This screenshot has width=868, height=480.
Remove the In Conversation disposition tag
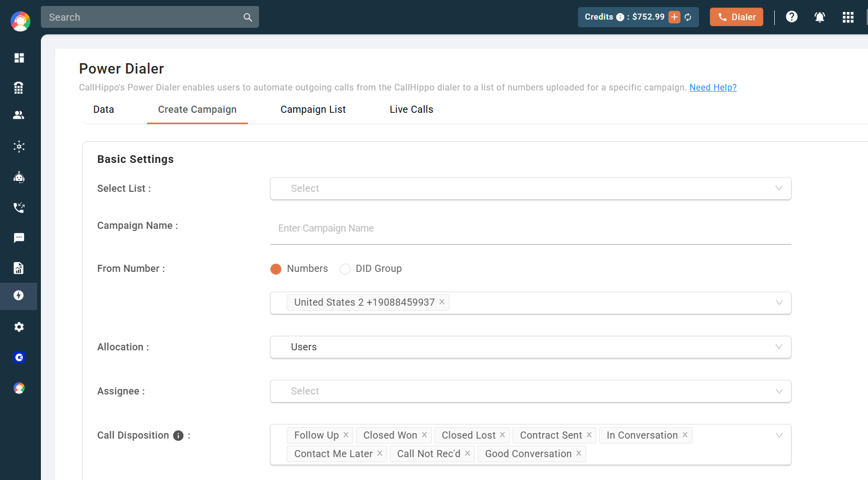(x=685, y=435)
